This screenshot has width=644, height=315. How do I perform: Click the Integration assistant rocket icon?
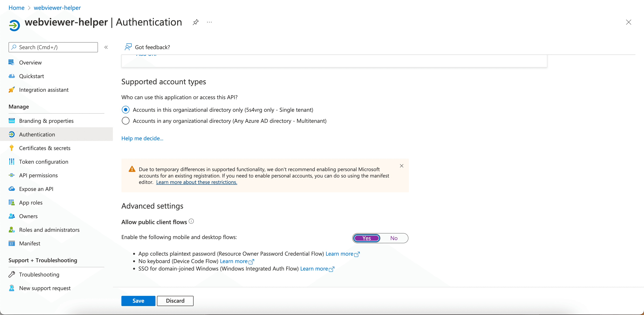point(11,90)
